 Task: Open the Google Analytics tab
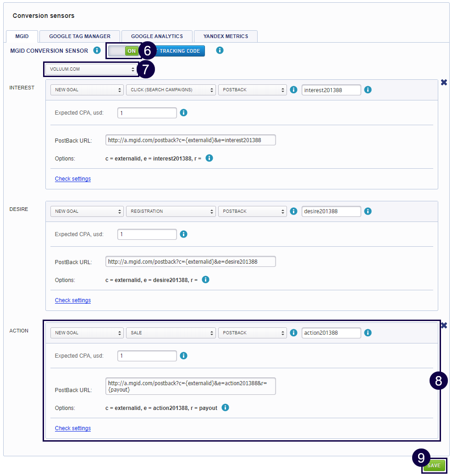[x=157, y=36]
